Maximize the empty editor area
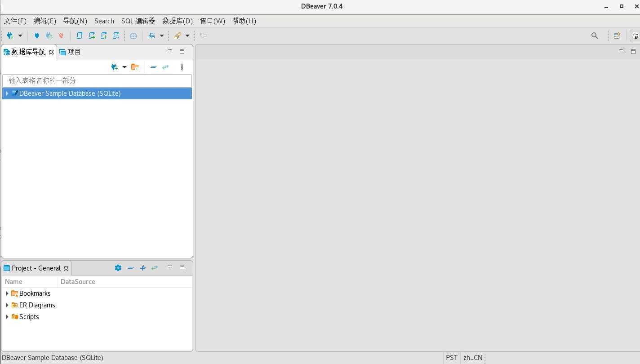This screenshot has width=640, height=364. pyautogui.click(x=633, y=52)
